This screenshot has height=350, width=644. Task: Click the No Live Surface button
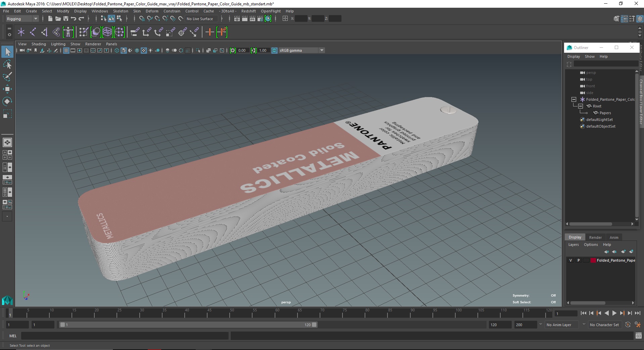[200, 19]
